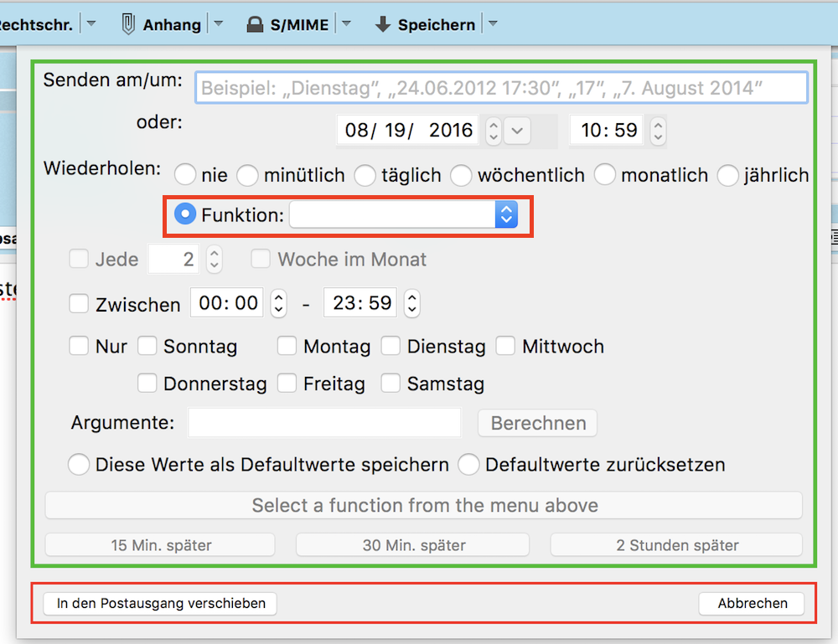Check the Montag checkbox
Viewport: 838px width, 644px height.
287,346
